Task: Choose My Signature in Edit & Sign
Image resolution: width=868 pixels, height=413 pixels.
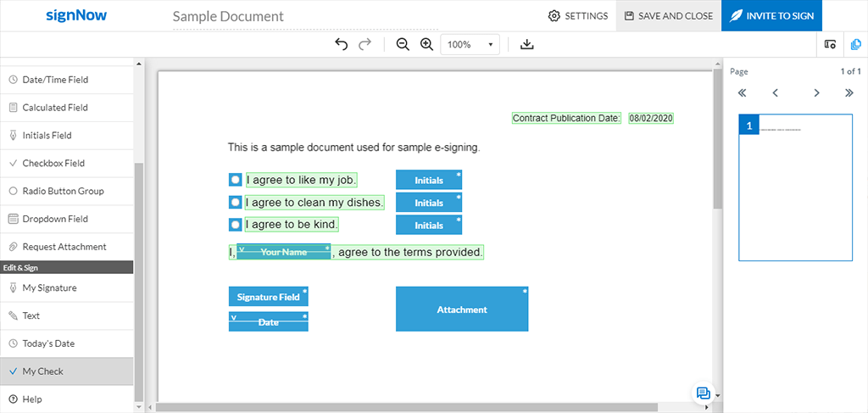Action: coord(49,287)
